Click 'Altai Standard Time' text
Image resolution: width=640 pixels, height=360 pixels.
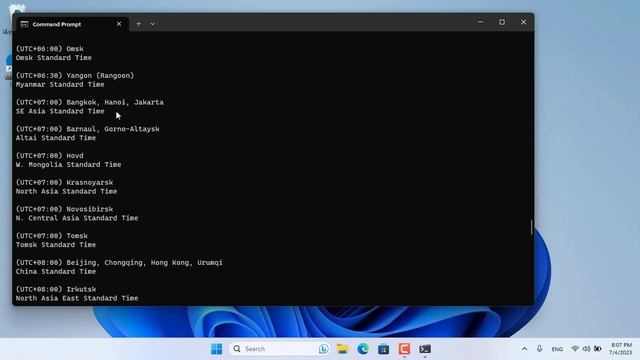[56, 138]
